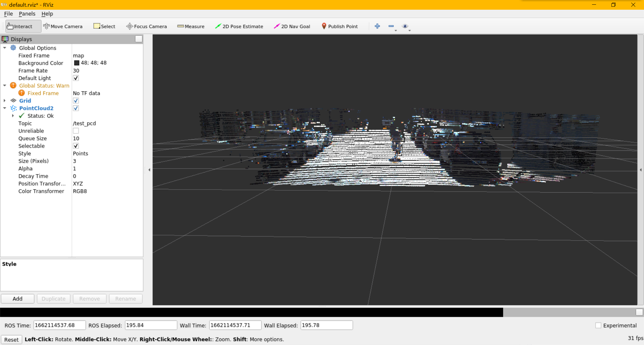
Task: Open the Background Color swatch
Action: [x=76, y=63]
